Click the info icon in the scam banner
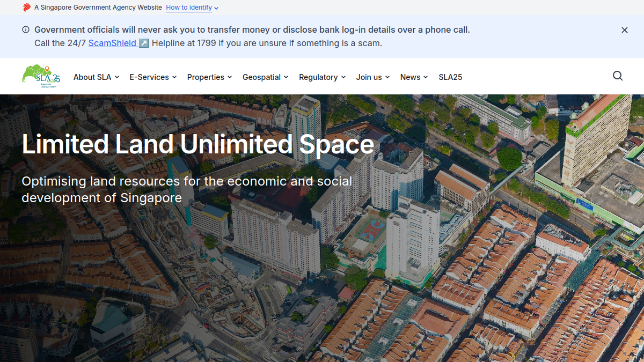This screenshot has height=362, width=644. coord(26,30)
